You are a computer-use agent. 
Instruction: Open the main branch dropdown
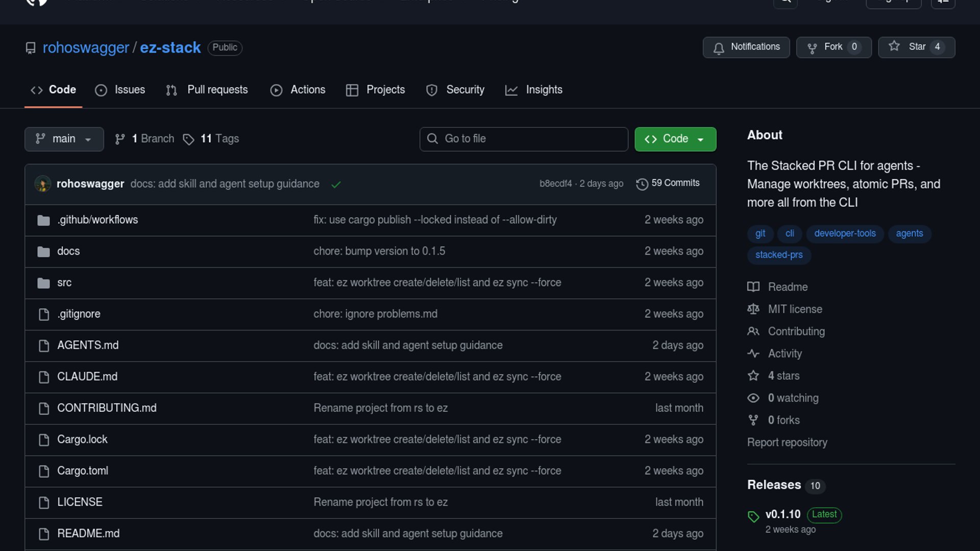pyautogui.click(x=64, y=139)
